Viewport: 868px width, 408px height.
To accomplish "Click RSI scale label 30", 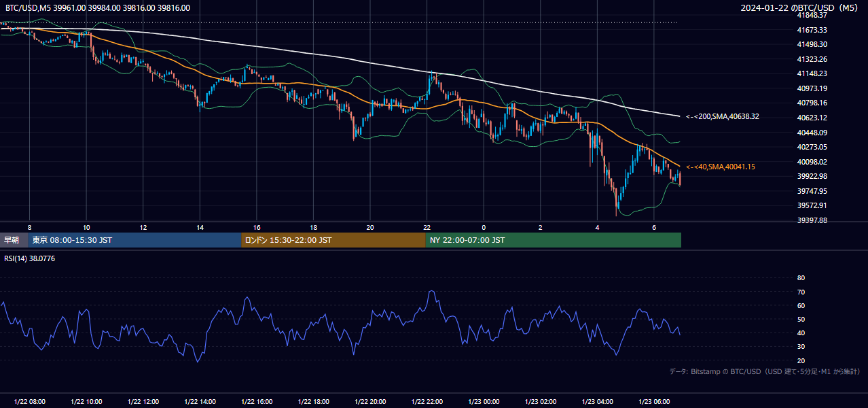I will click(x=801, y=347).
